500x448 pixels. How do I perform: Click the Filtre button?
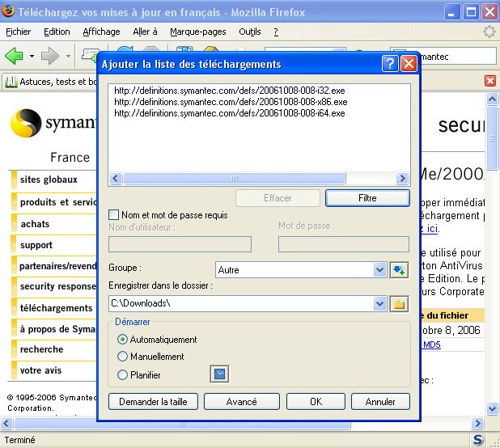pos(367,198)
